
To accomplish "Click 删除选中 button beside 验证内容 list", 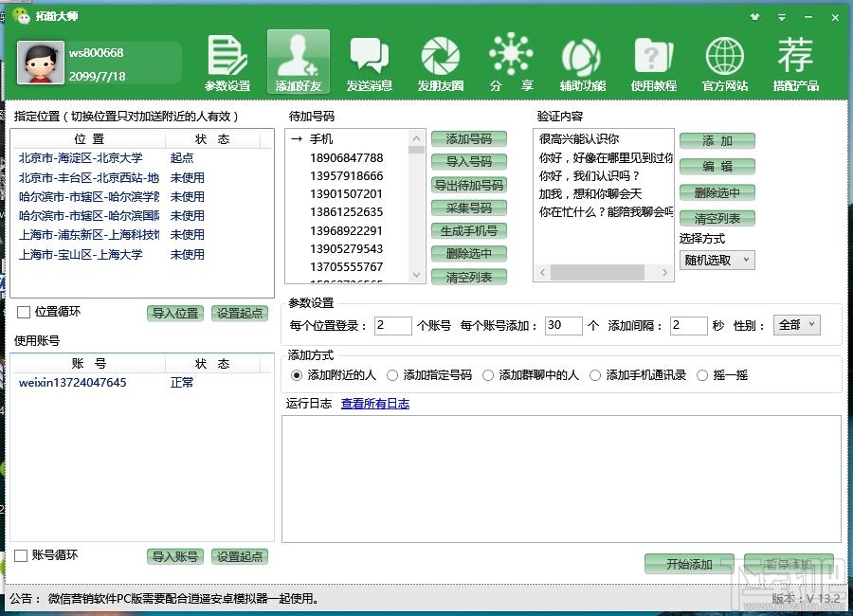I will point(717,192).
